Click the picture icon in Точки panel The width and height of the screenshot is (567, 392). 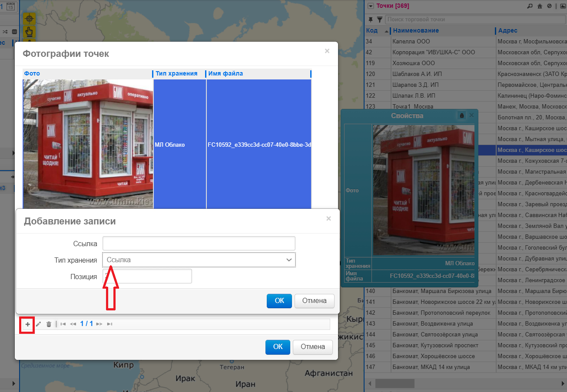click(x=564, y=6)
